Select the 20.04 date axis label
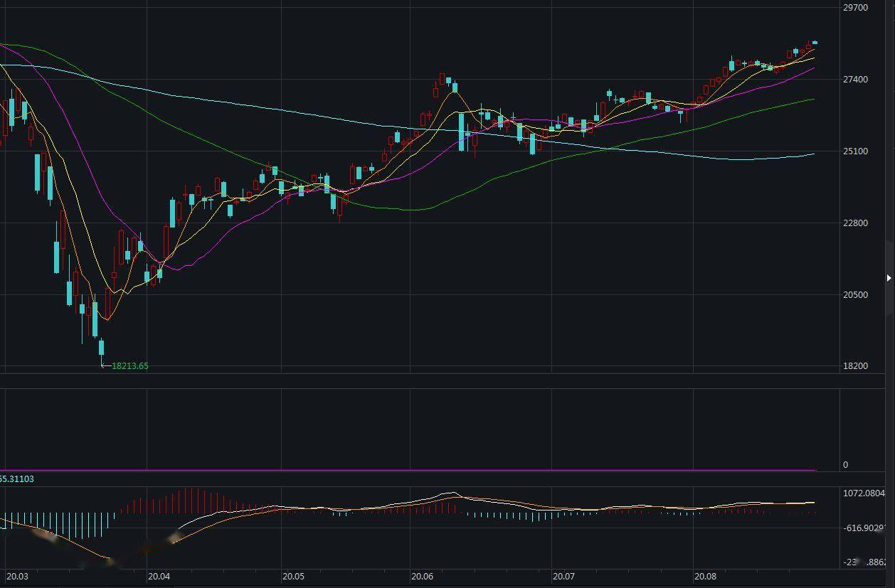895x588 pixels. 159,576
